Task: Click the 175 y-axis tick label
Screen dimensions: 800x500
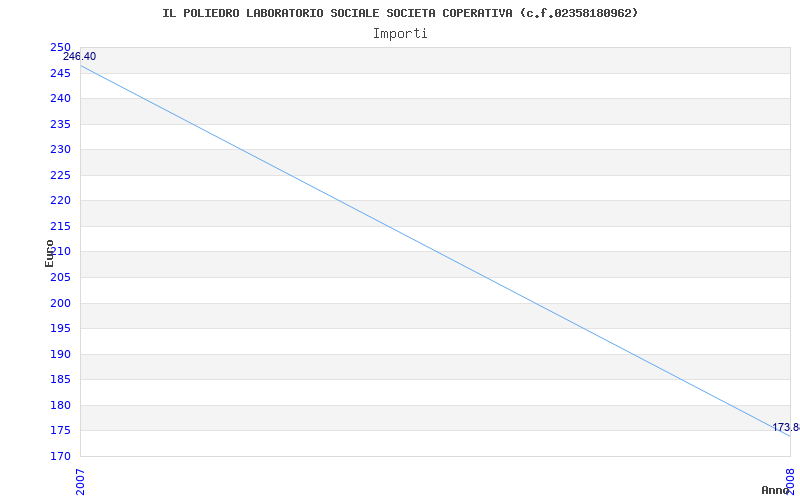Action: tap(60, 431)
